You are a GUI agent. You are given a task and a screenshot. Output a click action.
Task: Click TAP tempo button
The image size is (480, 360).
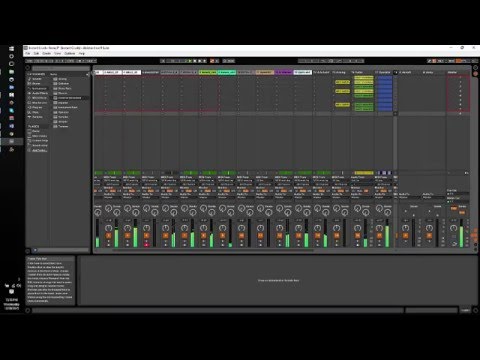[29, 61]
